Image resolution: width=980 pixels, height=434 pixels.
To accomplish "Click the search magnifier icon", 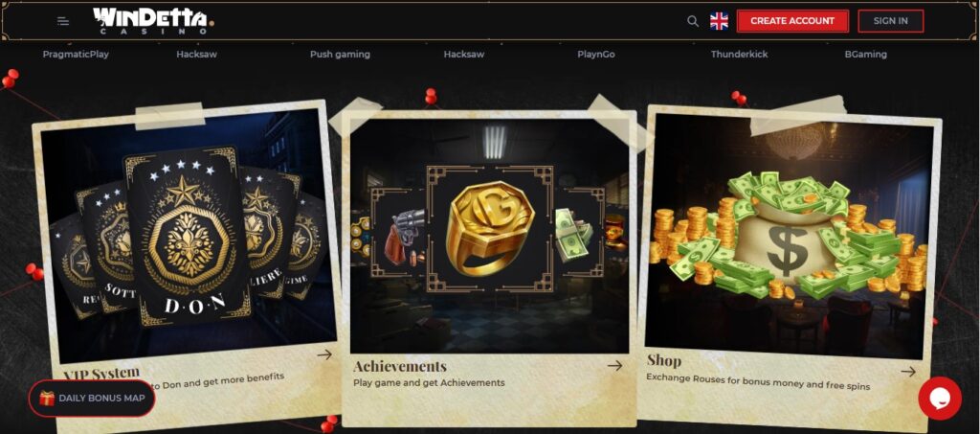I will [693, 21].
